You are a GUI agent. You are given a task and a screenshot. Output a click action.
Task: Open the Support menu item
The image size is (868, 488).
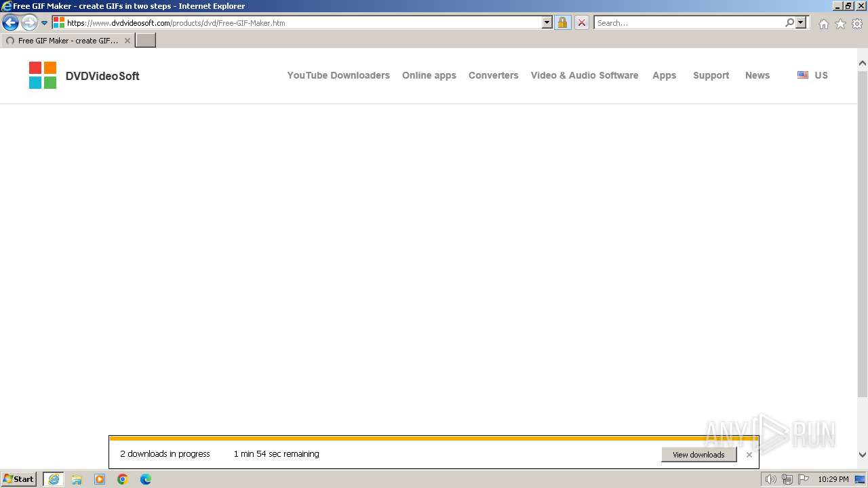711,75
